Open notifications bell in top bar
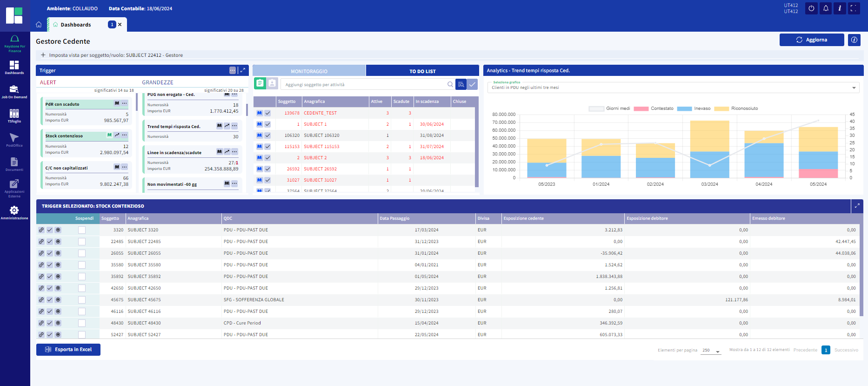Viewport: 868px width, 386px height. pos(826,8)
